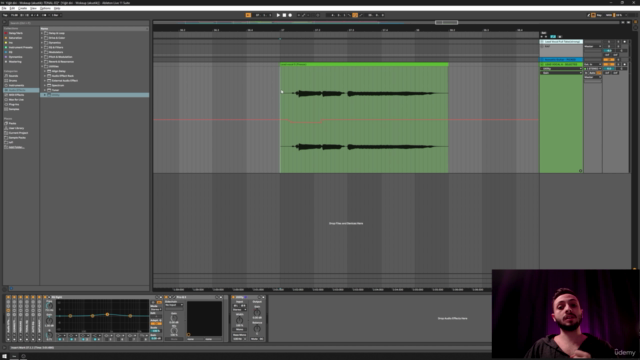
Task: Select the Tuner device in browser
Action: point(56,90)
